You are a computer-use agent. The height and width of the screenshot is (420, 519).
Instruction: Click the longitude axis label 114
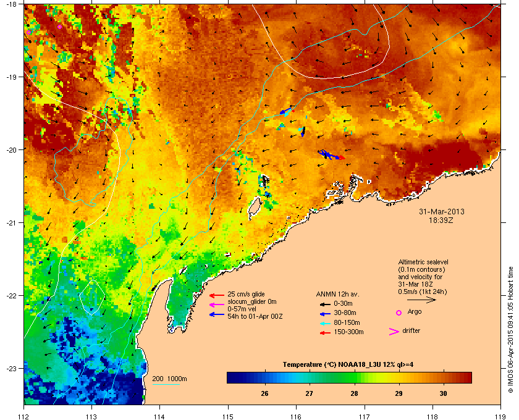pyautogui.click(x=160, y=416)
